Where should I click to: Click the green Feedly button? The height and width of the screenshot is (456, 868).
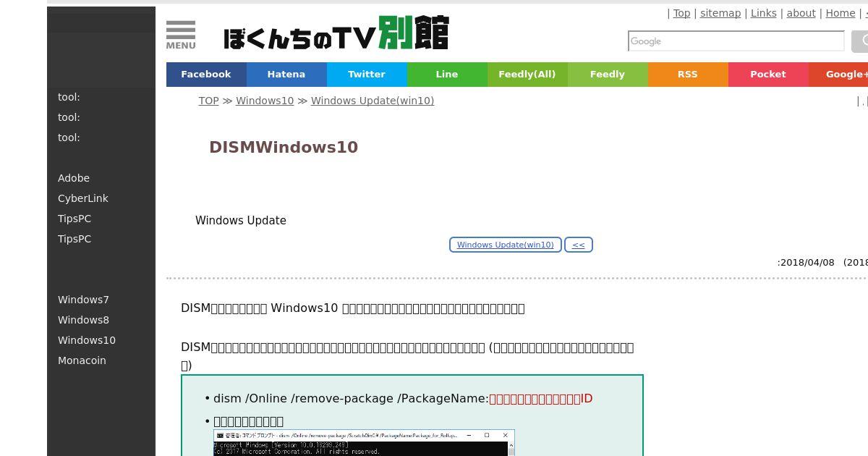608,75
